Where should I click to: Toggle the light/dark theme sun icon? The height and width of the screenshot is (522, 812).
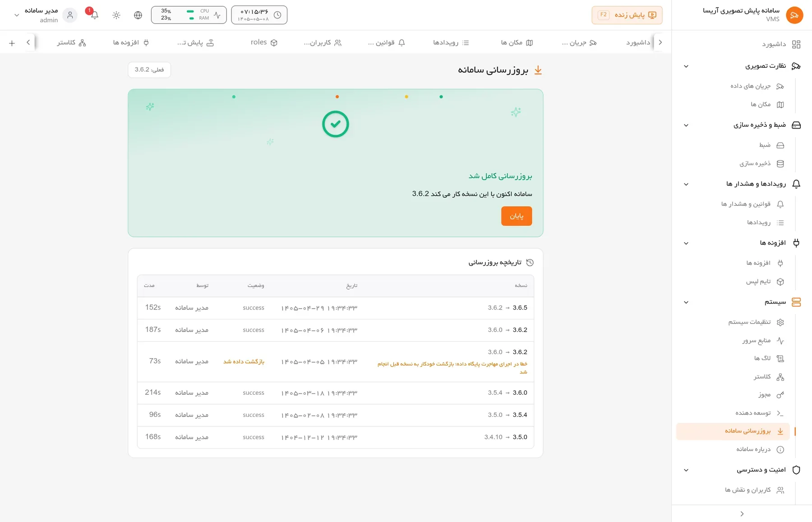point(116,15)
